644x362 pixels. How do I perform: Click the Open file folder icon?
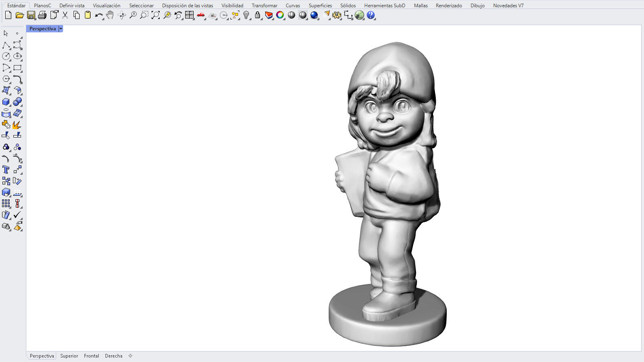(19, 15)
